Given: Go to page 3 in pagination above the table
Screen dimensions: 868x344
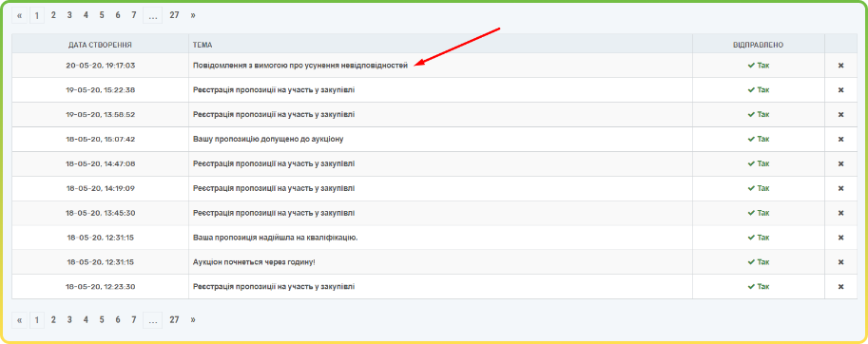Looking at the screenshot, I should [69, 15].
